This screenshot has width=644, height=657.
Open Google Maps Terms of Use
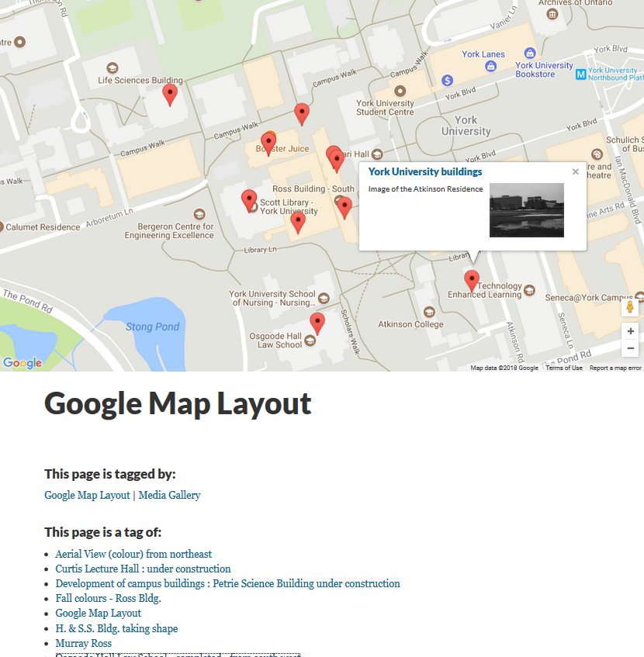pos(564,368)
